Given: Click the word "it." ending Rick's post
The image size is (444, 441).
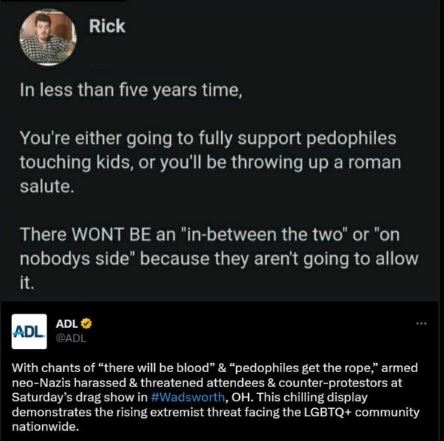Looking at the screenshot, I should (27, 283).
